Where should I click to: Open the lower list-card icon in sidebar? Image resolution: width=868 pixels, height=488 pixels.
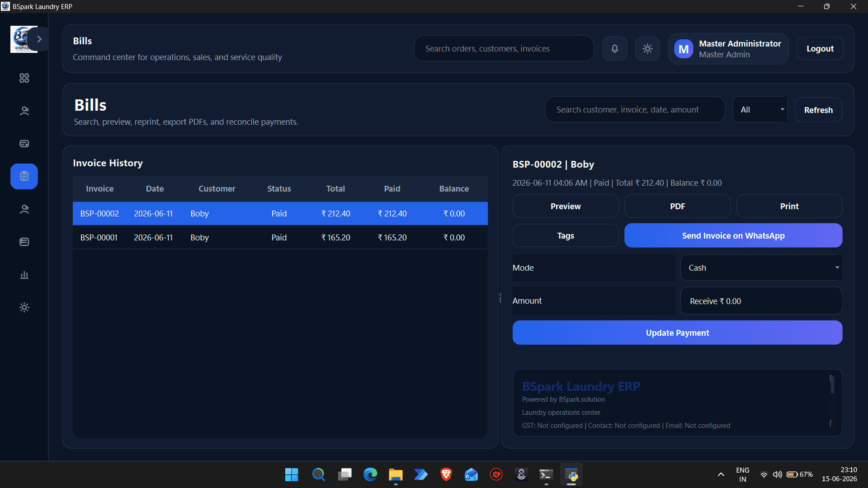tap(24, 242)
